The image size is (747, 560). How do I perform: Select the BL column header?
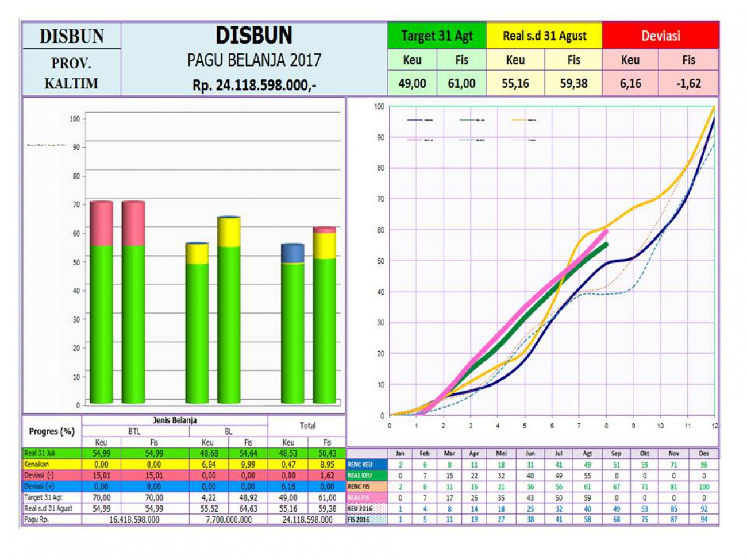click(x=228, y=431)
